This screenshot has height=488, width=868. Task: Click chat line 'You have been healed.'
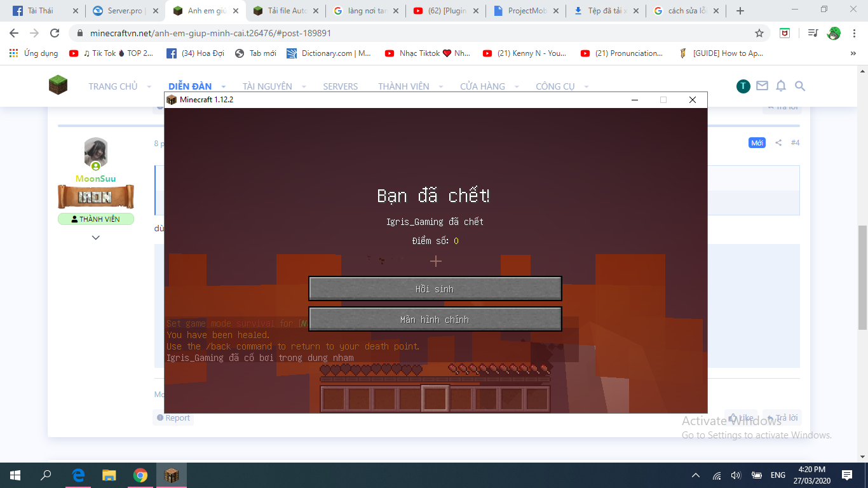218,335
